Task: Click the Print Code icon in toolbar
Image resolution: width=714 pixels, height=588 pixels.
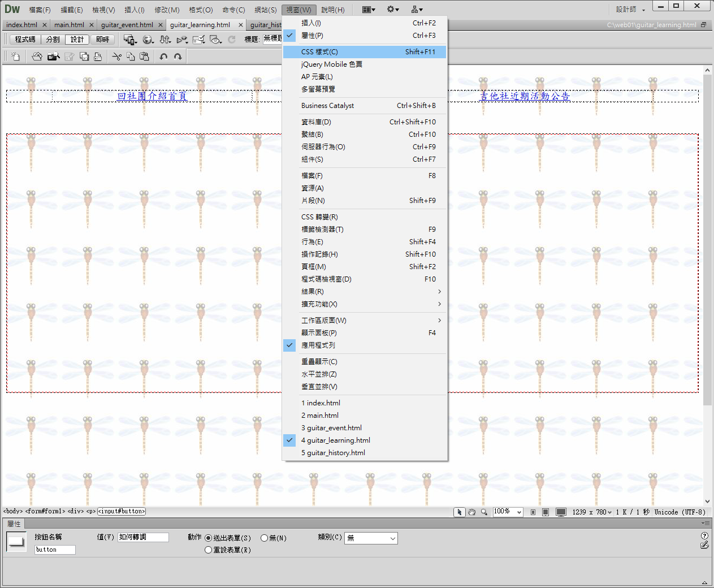Action: 98,57
